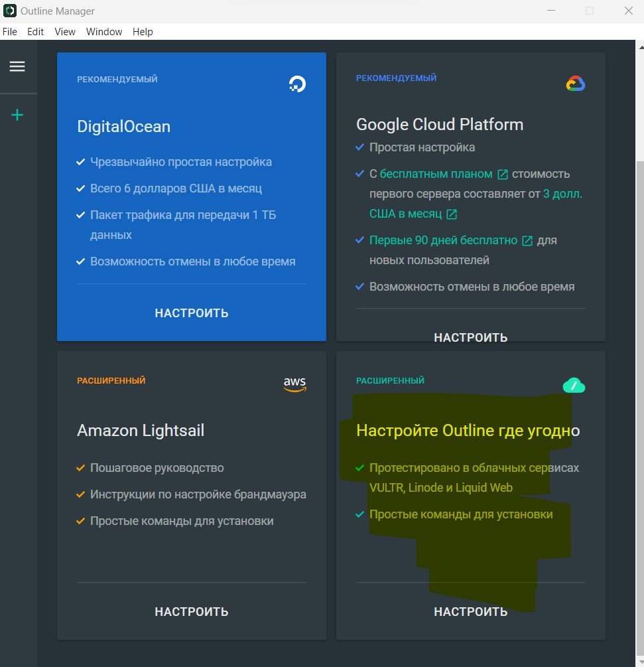Click Пошаговое руководство text
Screen dimensions: 644x667
(x=157, y=468)
